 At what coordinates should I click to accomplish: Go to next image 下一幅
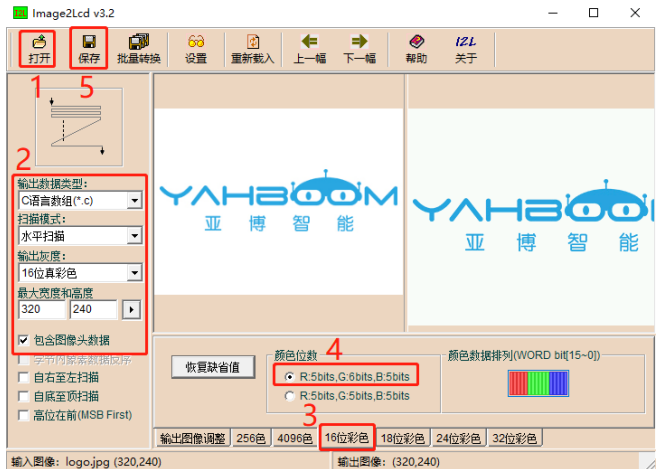point(359,49)
